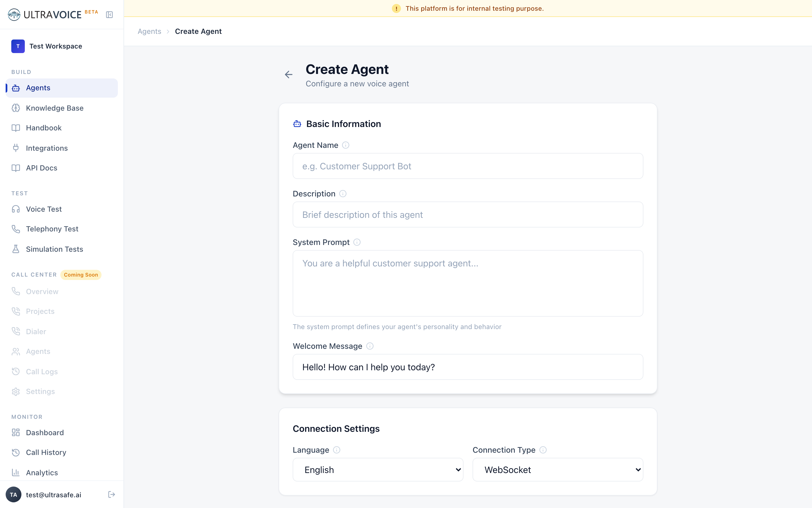Open Analytics under Monitor
Image resolution: width=812 pixels, height=508 pixels.
coord(62,472)
